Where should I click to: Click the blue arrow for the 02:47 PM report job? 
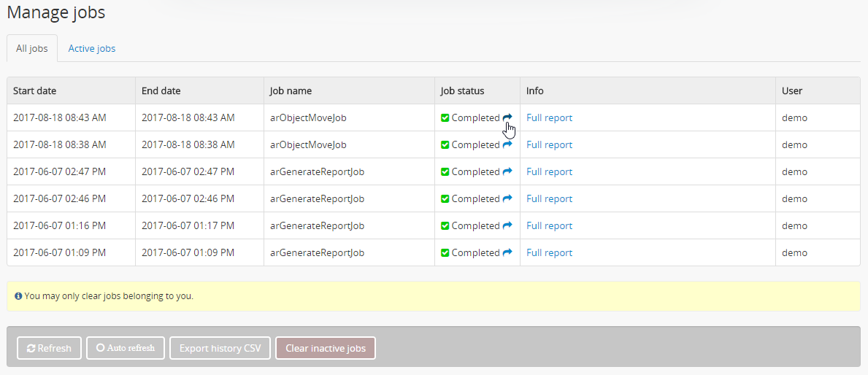pos(507,171)
